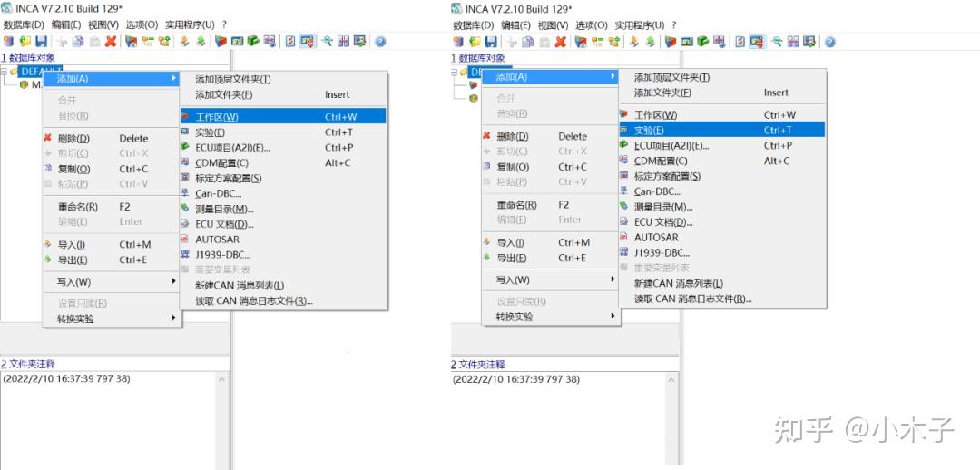Open the 数据库(D) menu in left window
The height and width of the screenshot is (470, 980).
[24, 25]
